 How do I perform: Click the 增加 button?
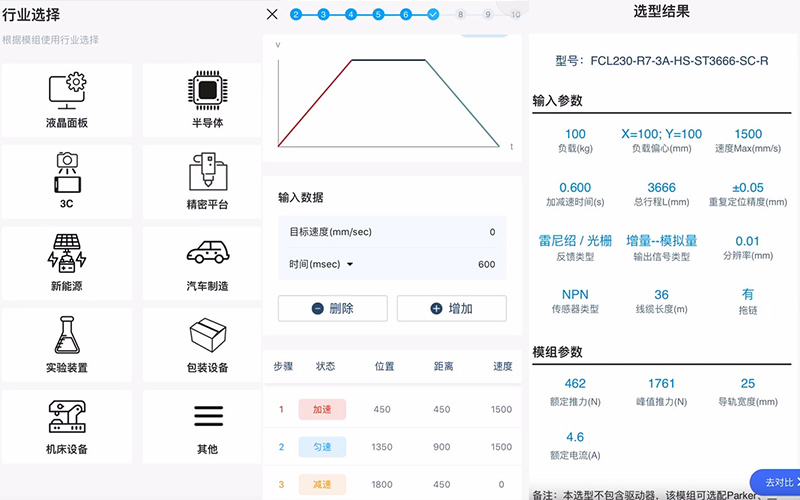coord(452,308)
